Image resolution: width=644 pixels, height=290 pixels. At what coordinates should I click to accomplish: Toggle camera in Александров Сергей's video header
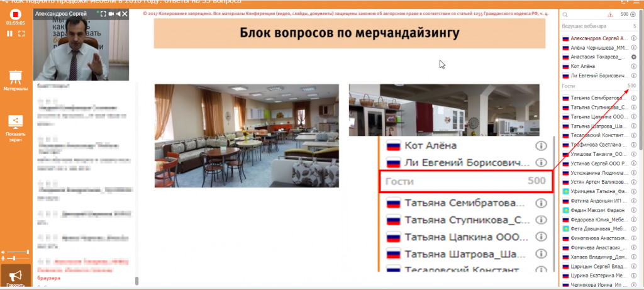(111, 14)
